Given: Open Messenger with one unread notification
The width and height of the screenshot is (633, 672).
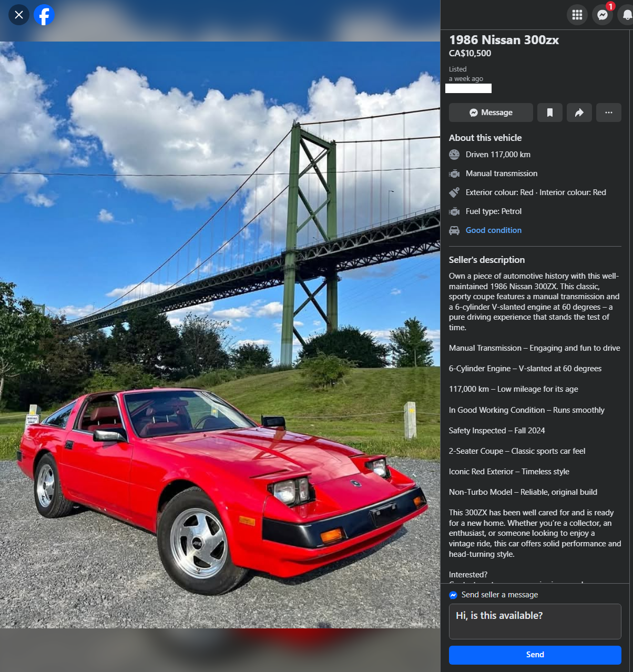Looking at the screenshot, I should pyautogui.click(x=603, y=15).
